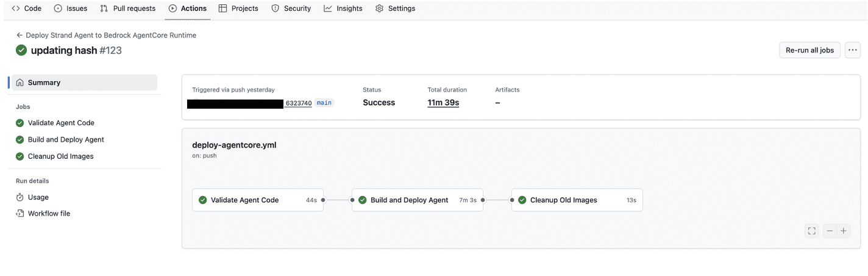Click green check beside Cleanup Old Images sidebar job
The height and width of the screenshot is (276, 868).
click(x=20, y=156)
